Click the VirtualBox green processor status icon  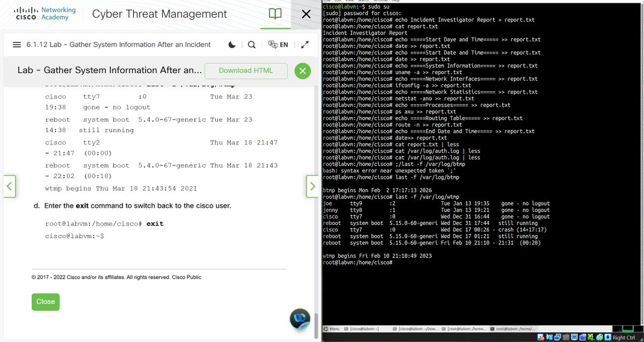point(591,337)
